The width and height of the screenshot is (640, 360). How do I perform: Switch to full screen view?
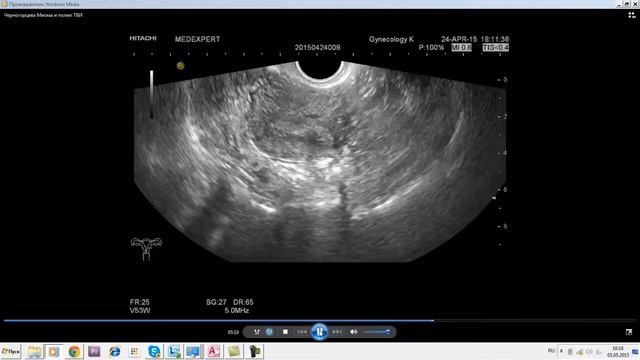click(x=629, y=332)
